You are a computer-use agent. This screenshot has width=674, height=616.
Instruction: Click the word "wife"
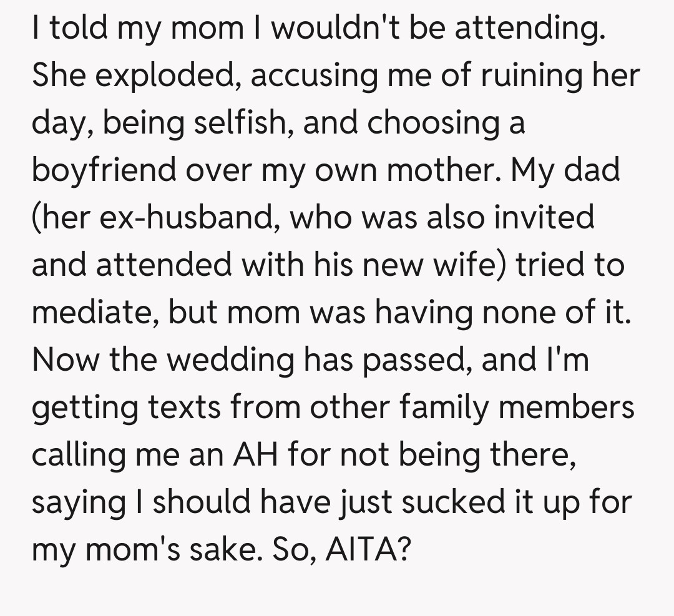click(471, 266)
